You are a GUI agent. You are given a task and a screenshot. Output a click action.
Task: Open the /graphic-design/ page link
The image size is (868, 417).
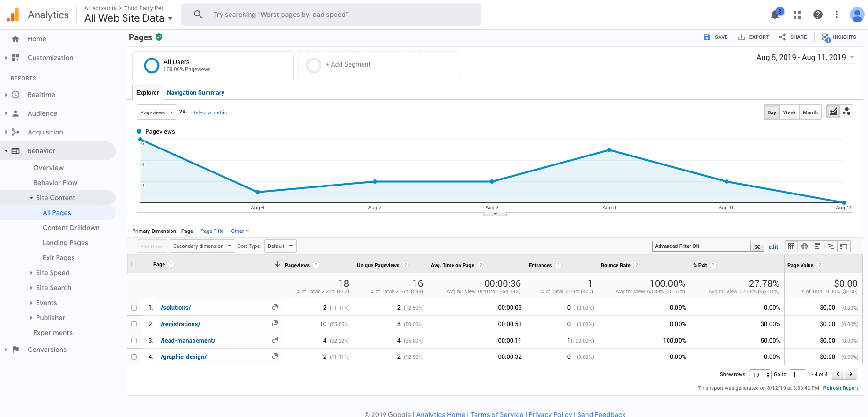click(x=184, y=357)
